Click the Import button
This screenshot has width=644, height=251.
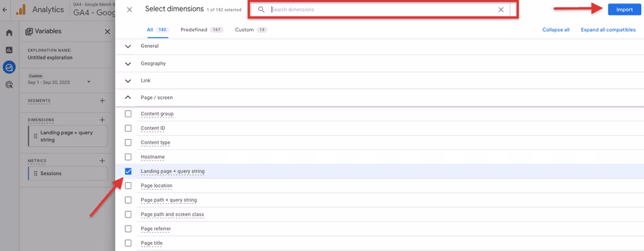[x=624, y=10]
